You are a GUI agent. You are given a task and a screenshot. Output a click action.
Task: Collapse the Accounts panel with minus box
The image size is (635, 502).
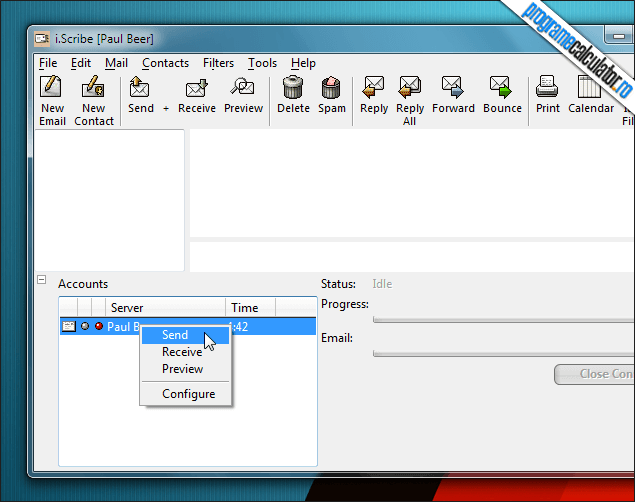(41, 280)
